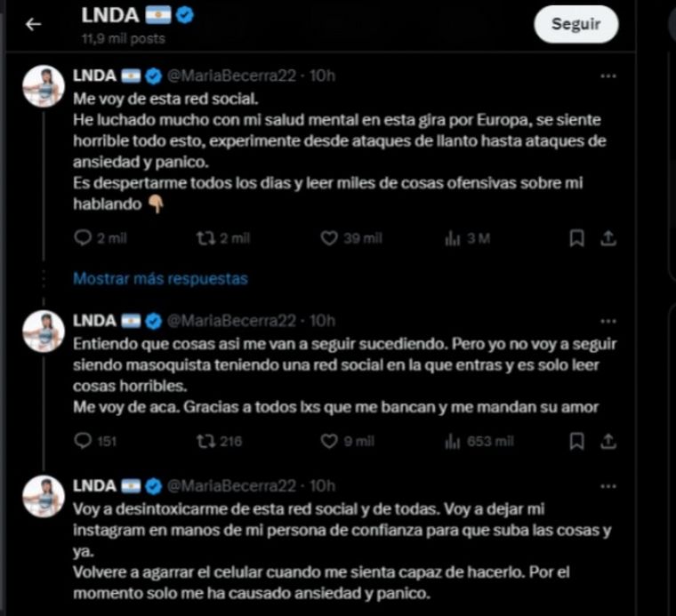Open more options on third tweet
676x616 pixels.
click(x=608, y=486)
